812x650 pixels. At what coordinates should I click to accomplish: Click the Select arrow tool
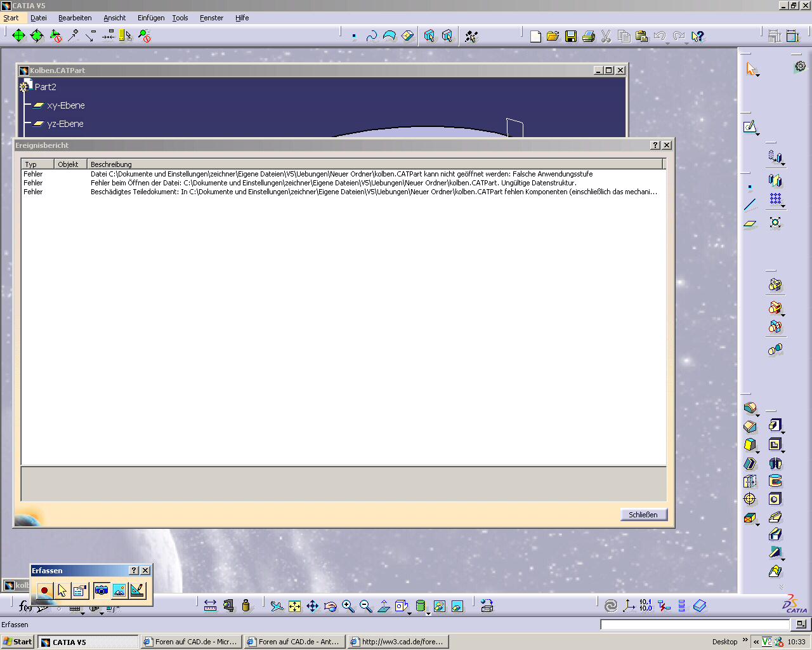(750, 69)
